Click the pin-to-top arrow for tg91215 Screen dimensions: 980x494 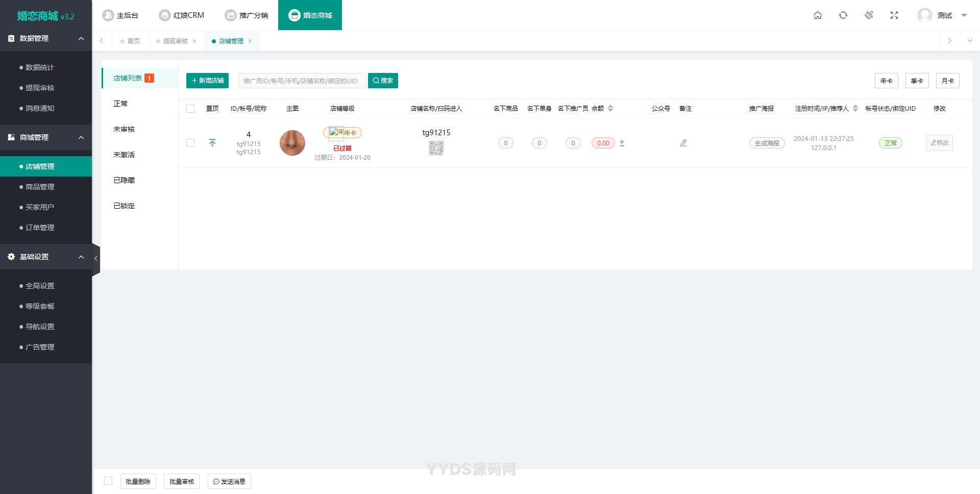point(212,143)
